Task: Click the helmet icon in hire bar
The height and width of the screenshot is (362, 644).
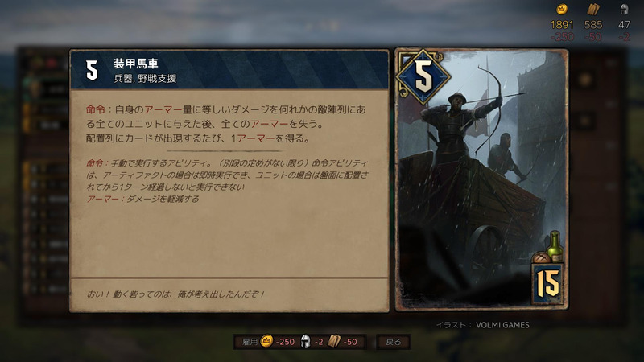Action: tap(305, 341)
